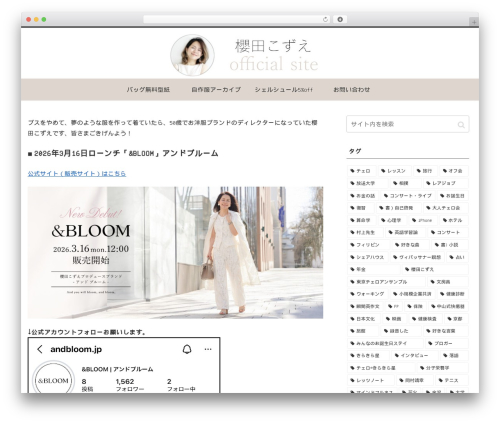Screen dimensions: 500x423
Task: Select the お金の話 tag
Action: (363, 196)
